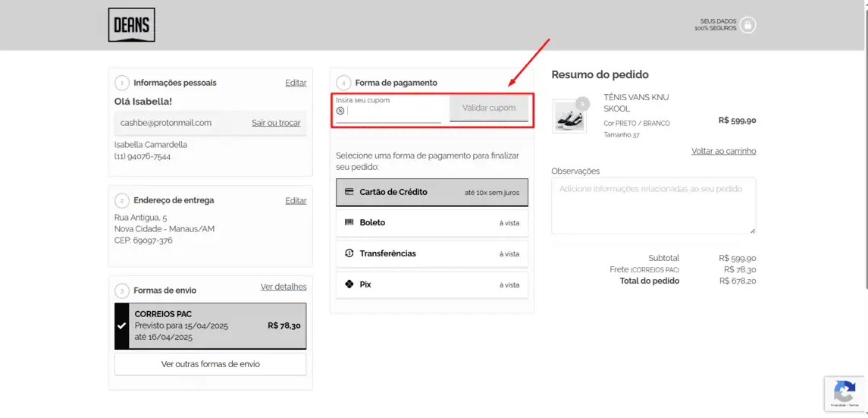868x418 pixels.
Task: Click step 1 circle beside Informações pessoais
Action: (122, 83)
